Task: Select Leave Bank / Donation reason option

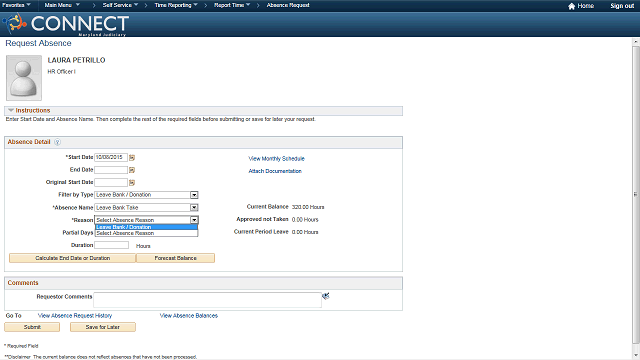Action: pos(146,227)
